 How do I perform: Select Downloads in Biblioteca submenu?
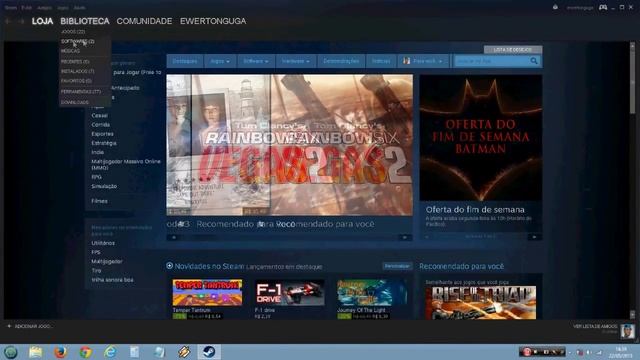[x=75, y=102]
